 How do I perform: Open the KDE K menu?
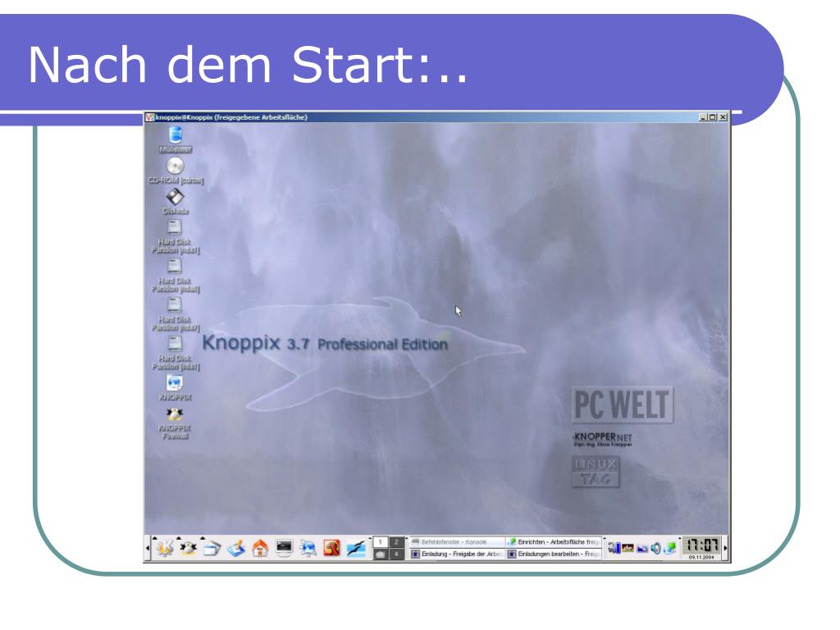point(164,549)
